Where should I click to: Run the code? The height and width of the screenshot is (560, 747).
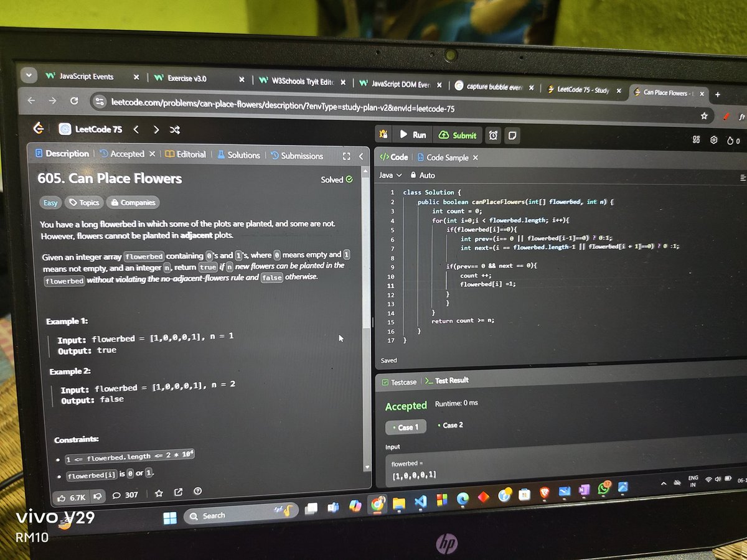point(413,134)
